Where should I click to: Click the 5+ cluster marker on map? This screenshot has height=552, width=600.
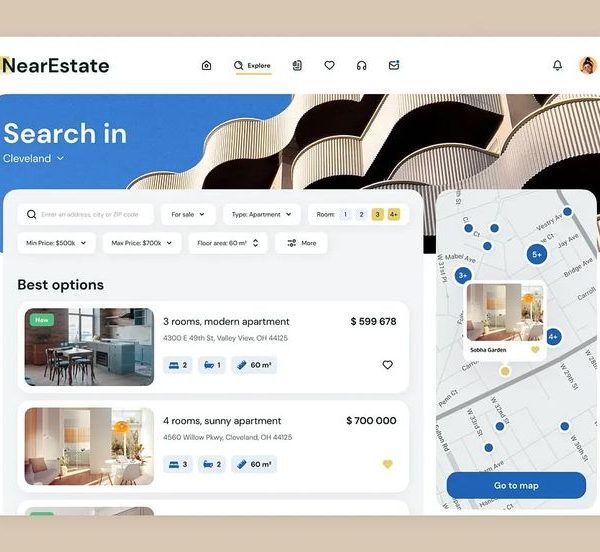537,254
